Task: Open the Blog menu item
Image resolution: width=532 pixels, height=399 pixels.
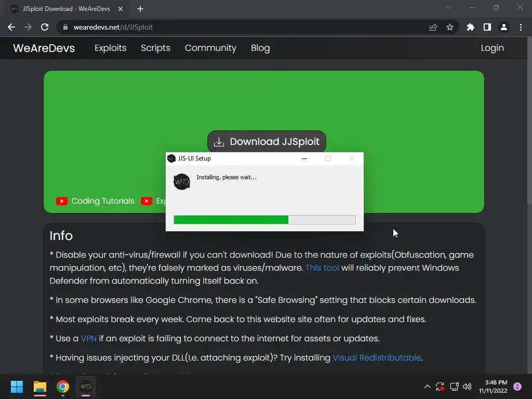Action: [260, 48]
